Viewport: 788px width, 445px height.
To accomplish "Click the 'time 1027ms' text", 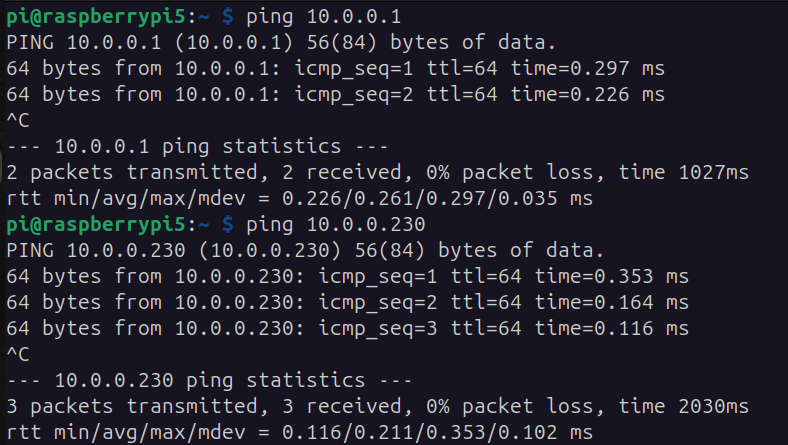I will pos(683,173).
